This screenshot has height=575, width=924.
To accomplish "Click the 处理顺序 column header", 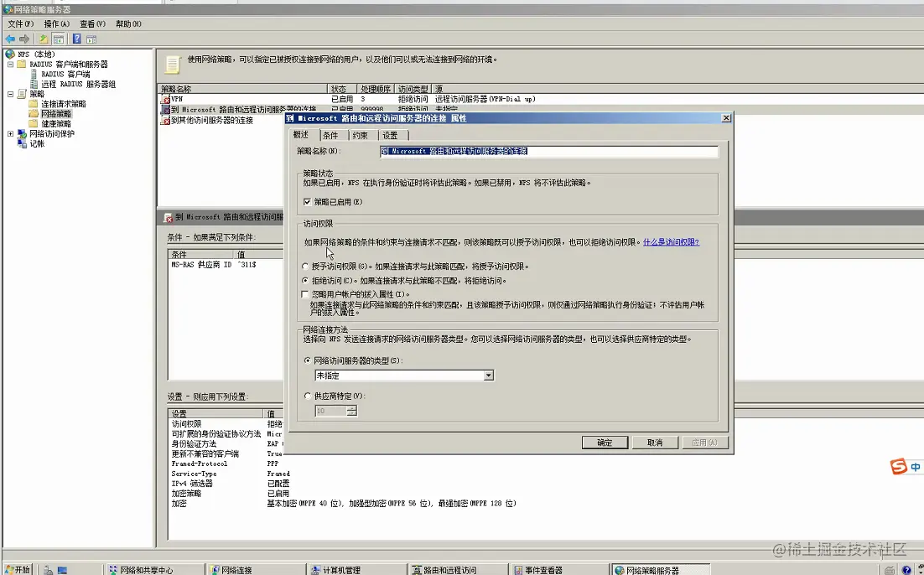I will tap(376, 89).
